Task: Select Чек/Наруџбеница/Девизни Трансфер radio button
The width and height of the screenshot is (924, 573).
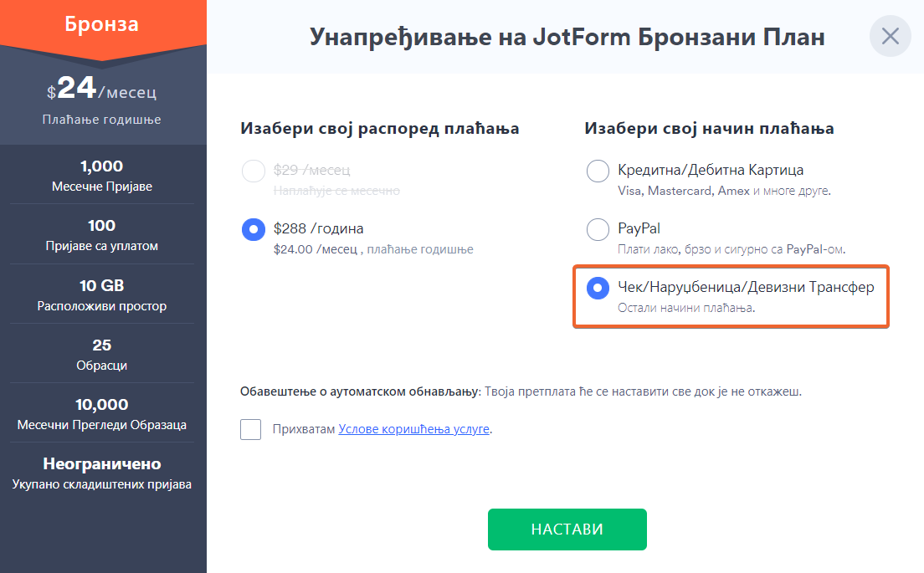Action: click(598, 288)
